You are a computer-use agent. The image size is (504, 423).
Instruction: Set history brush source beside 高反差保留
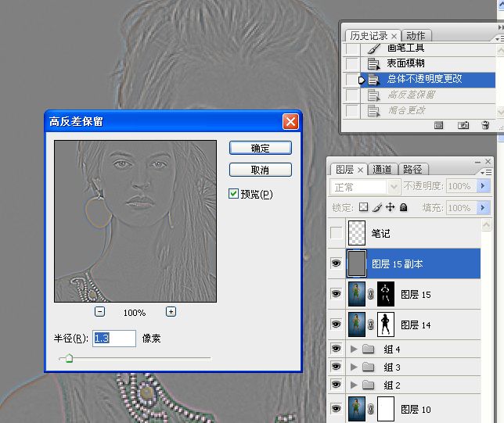tap(353, 95)
